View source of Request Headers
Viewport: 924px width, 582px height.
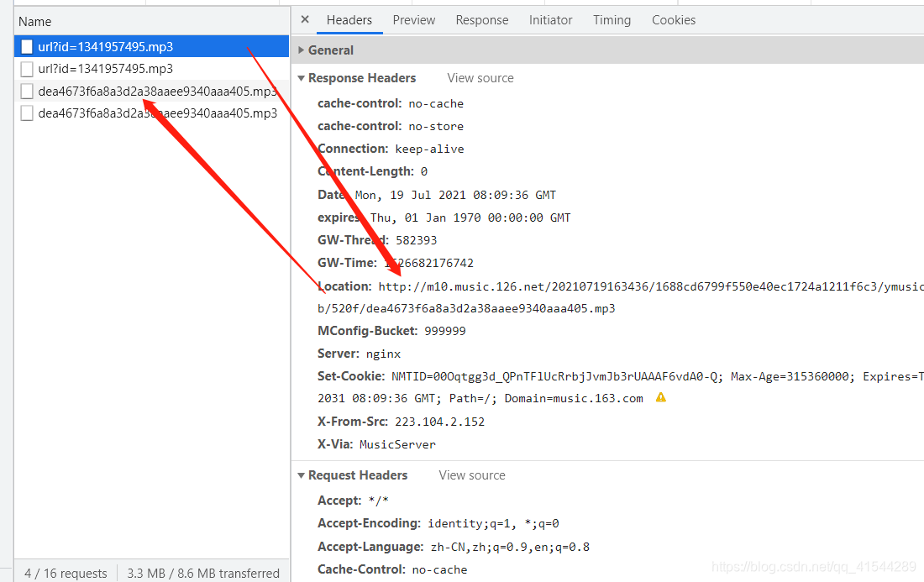[472, 475]
